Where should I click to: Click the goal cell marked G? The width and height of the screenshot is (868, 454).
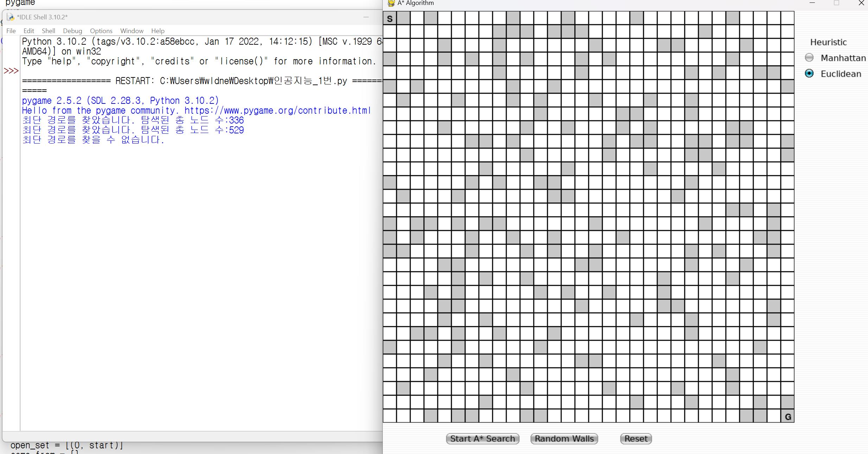pyautogui.click(x=787, y=416)
